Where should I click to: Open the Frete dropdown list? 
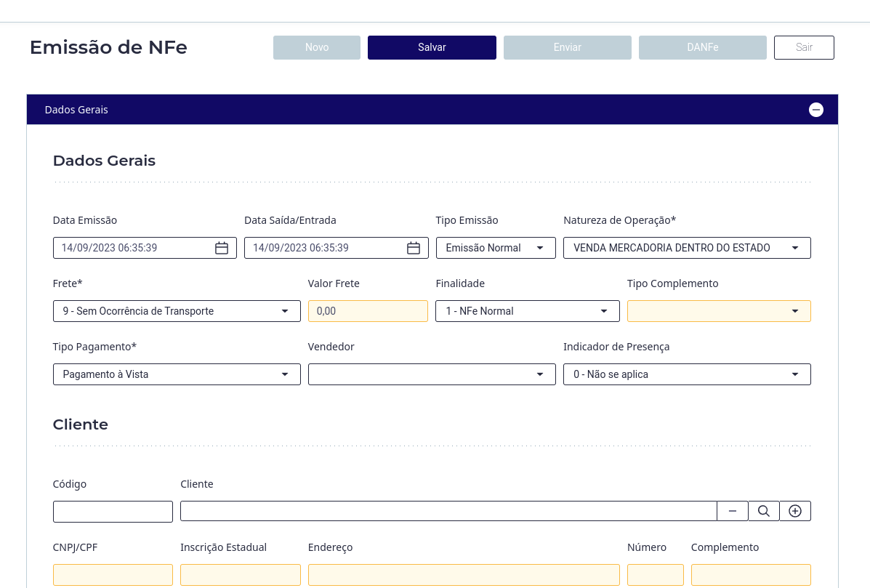(177, 311)
